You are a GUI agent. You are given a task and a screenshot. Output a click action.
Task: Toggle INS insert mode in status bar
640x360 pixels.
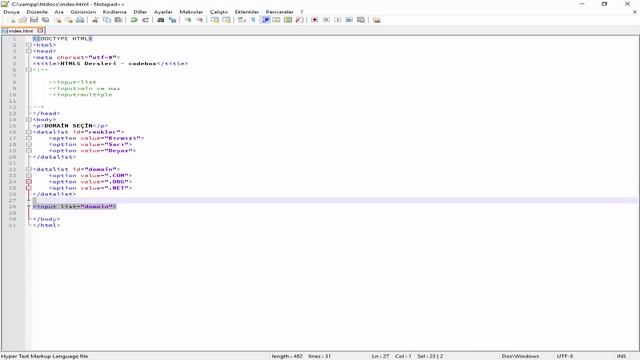621,356
